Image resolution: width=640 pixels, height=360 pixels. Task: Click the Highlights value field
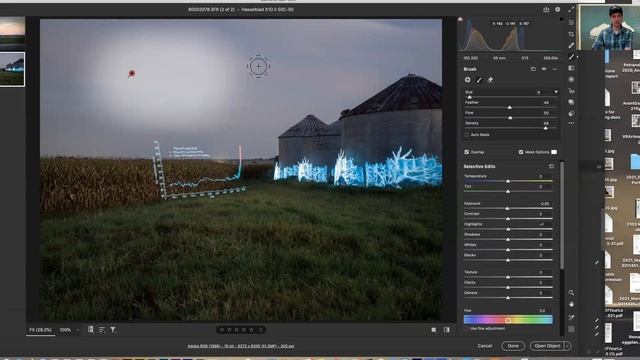click(544, 224)
